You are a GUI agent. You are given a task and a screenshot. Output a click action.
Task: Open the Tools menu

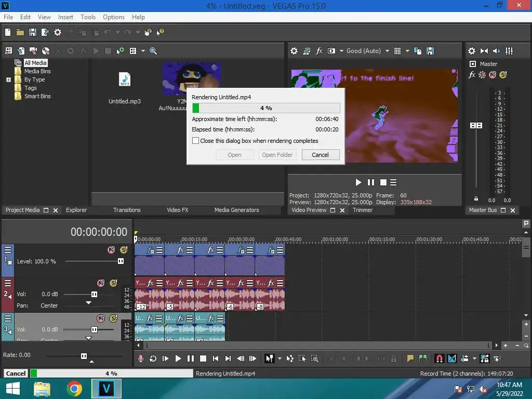88,17
